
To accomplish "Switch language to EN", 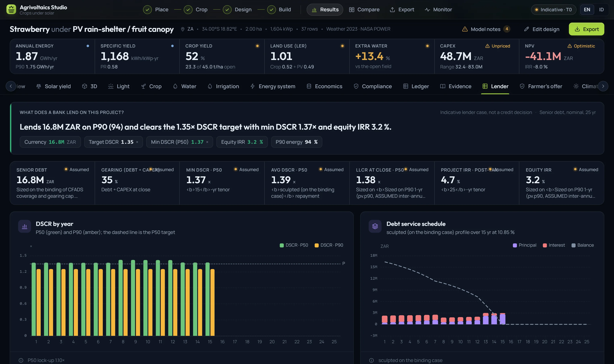I will (x=587, y=10).
